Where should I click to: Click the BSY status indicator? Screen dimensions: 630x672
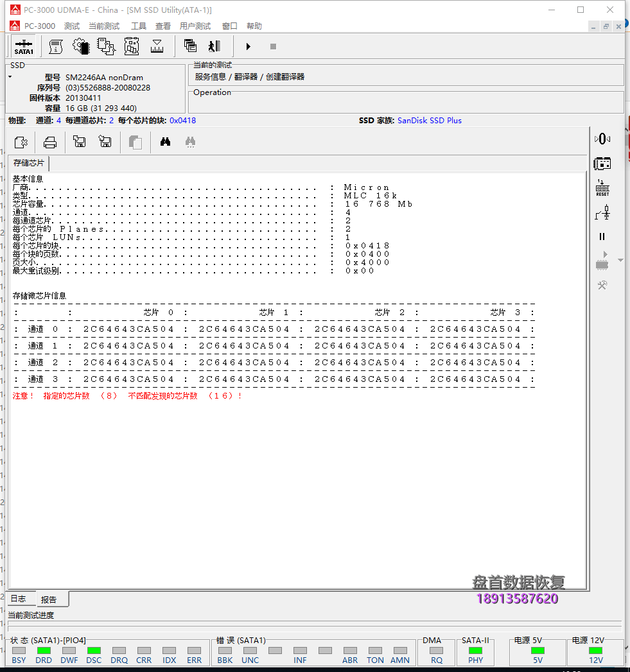click(19, 651)
